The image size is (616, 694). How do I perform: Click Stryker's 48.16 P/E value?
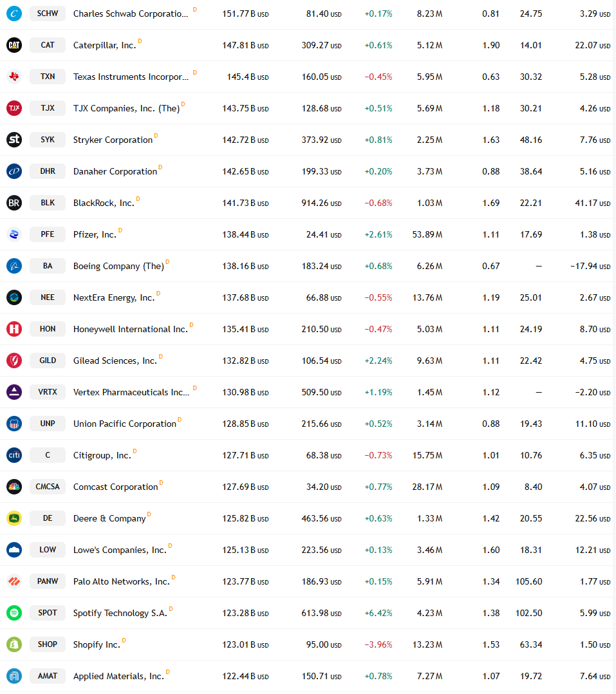coord(531,140)
